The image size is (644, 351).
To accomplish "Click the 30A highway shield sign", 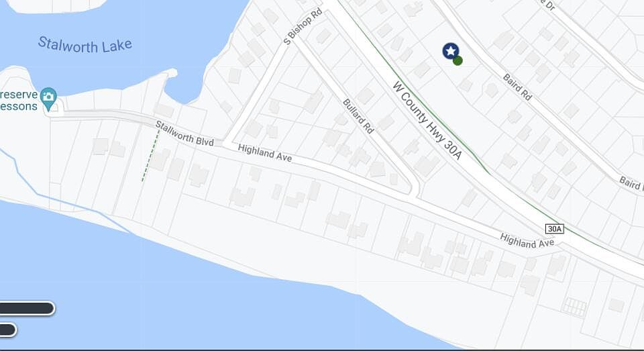I will click(x=555, y=229).
